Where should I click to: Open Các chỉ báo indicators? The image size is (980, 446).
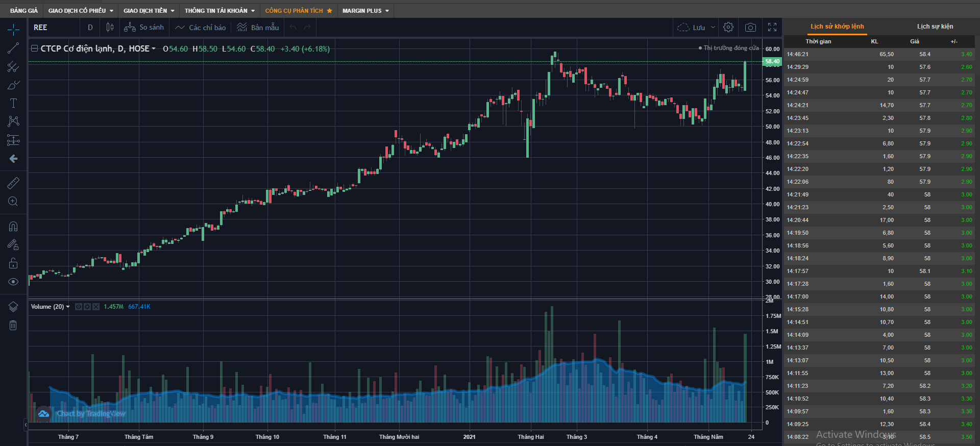[x=201, y=28]
